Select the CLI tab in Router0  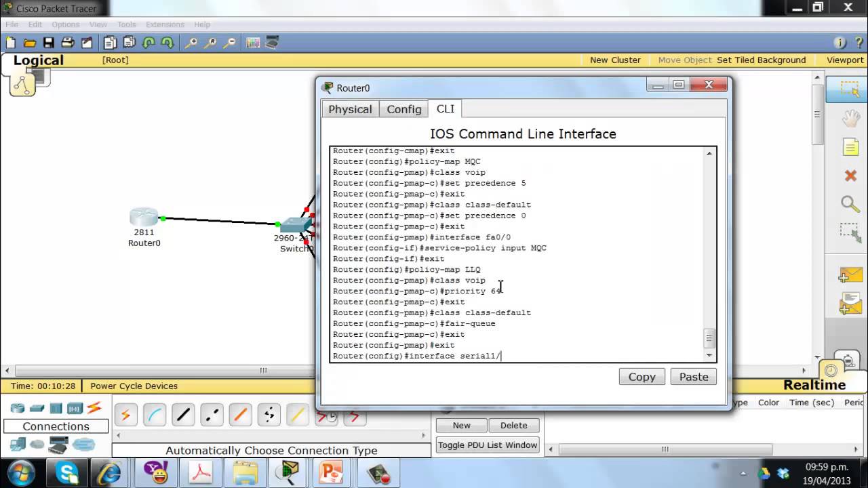tap(446, 108)
